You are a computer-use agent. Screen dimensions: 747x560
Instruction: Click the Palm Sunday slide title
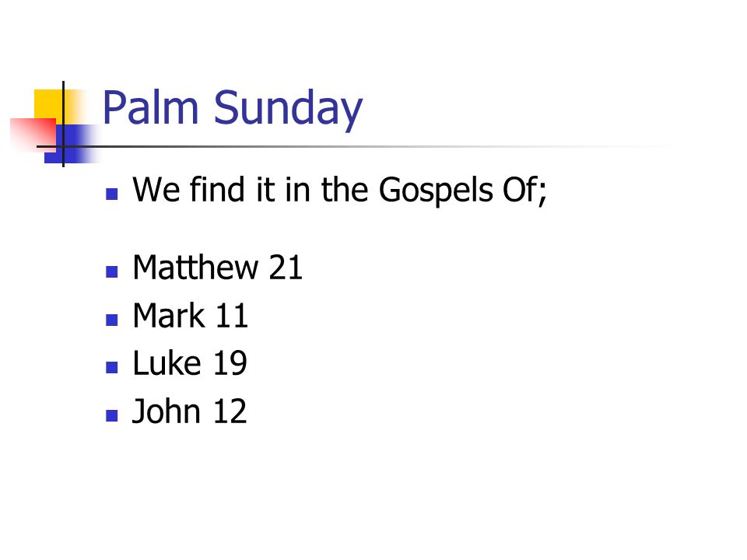[x=233, y=109]
